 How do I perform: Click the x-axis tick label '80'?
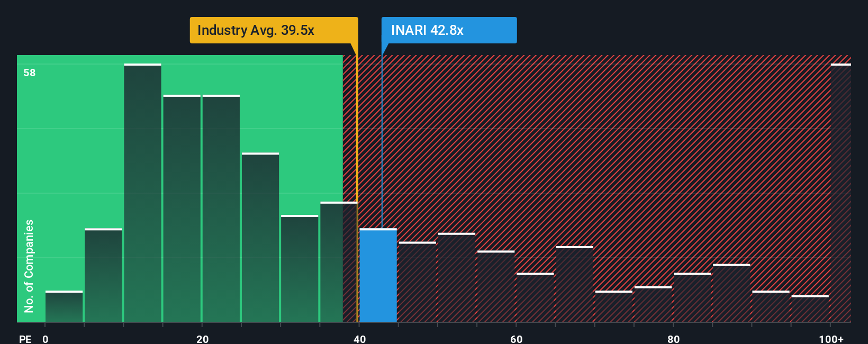click(x=673, y=339)
